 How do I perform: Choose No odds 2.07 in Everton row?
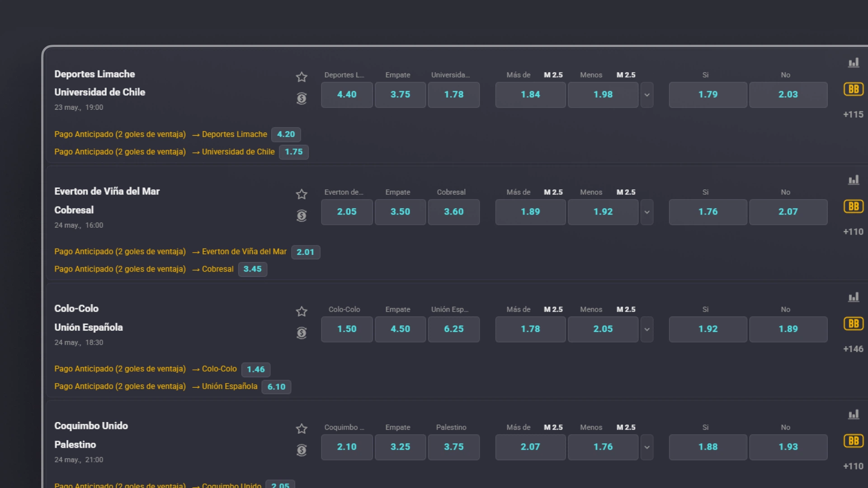click(788, 212)
